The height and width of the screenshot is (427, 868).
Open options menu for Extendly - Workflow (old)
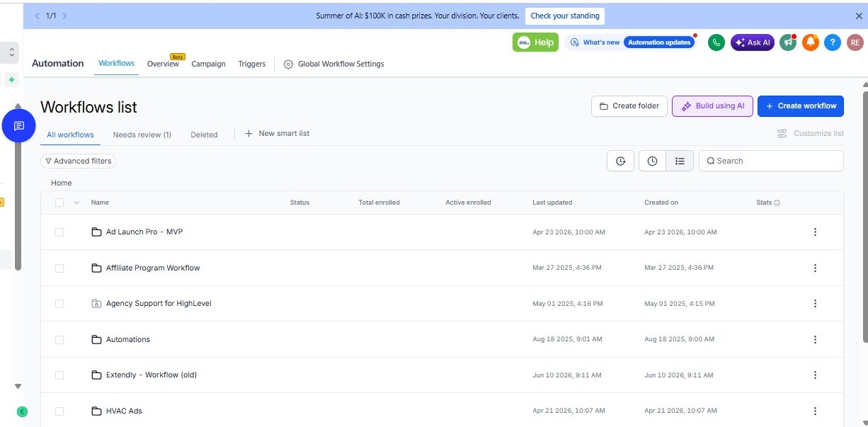(815, 375)
